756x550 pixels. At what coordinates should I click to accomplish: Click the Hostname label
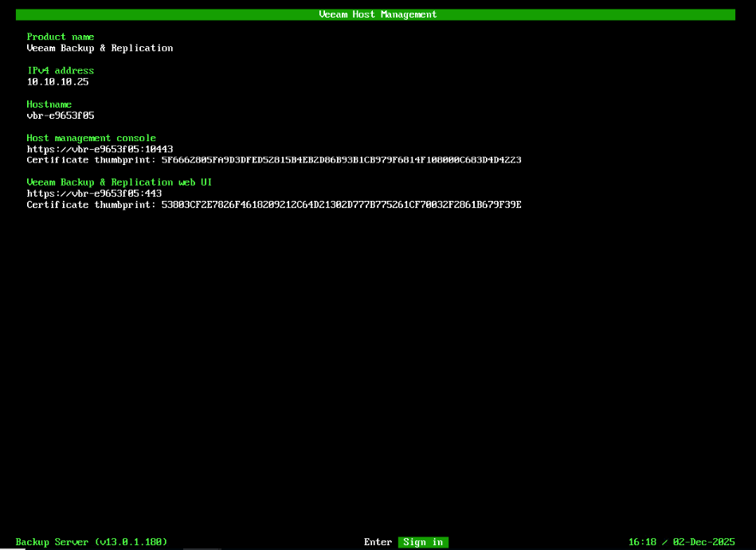coord(49,104)
